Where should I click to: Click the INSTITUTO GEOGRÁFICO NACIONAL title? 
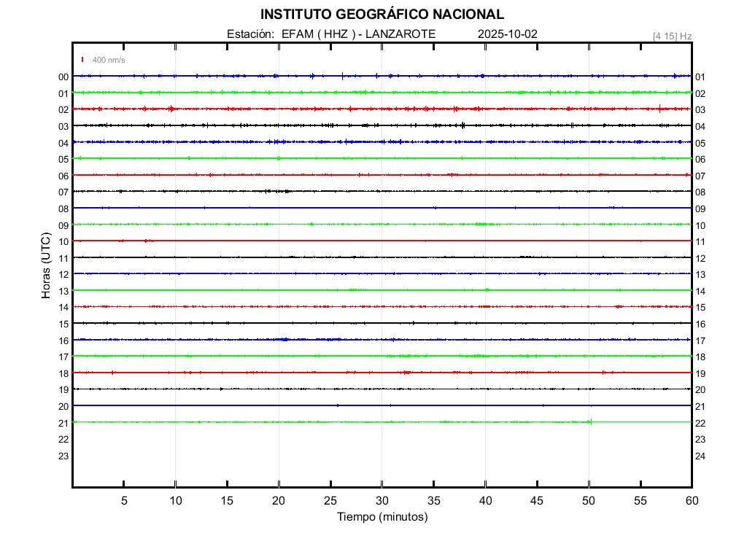[382, 15]
